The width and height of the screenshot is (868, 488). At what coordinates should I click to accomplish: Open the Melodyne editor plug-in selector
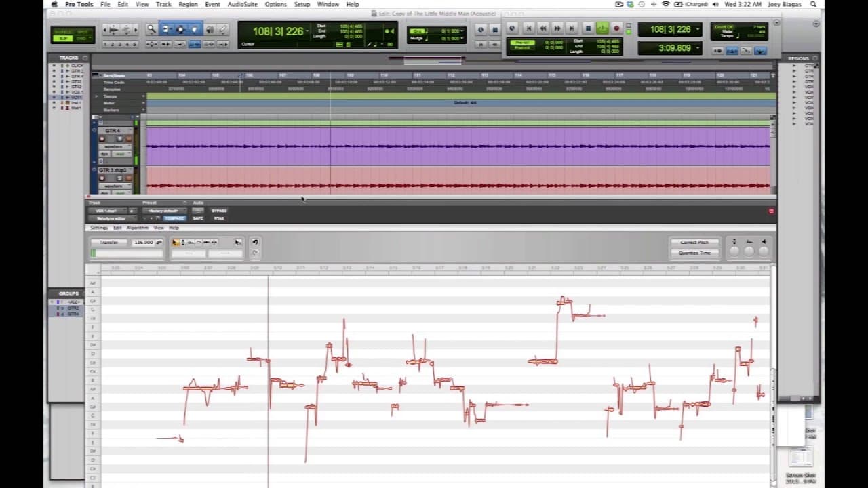111,218
